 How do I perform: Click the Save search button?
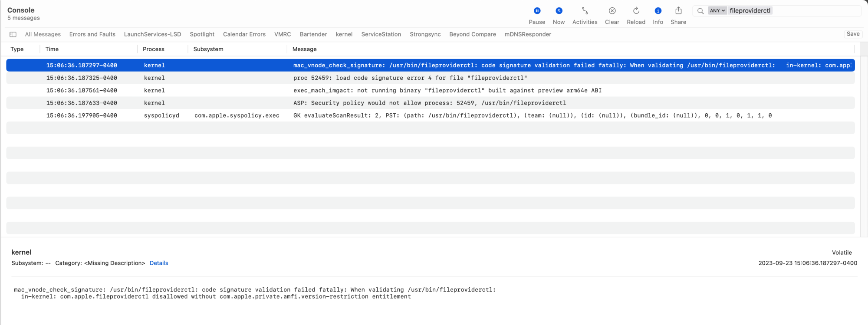pos(853,34)
